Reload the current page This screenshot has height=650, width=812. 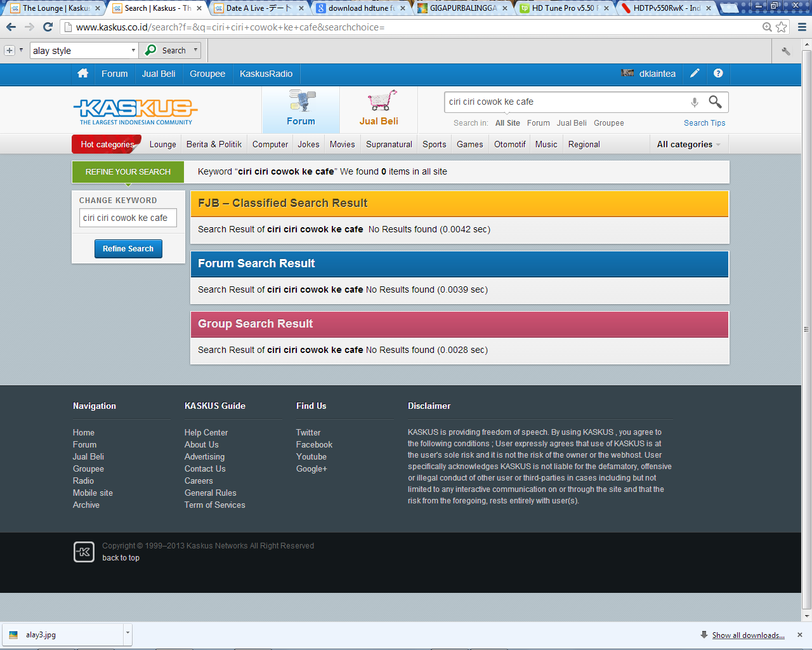[x=48, y=27]
